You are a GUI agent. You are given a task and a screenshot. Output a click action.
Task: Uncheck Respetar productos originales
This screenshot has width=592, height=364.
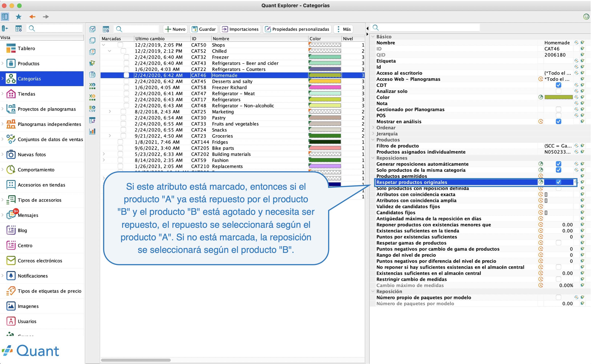pyautogui.click(x=558, y=182)
